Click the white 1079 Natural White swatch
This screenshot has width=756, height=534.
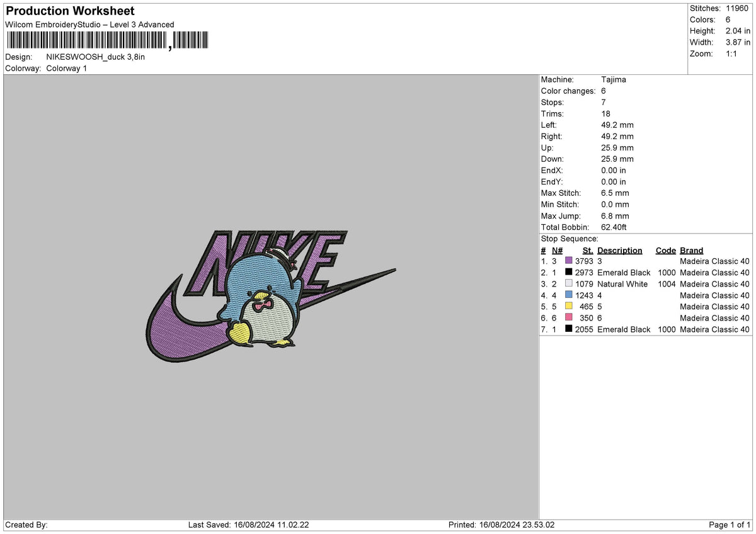tap(569, 283)
